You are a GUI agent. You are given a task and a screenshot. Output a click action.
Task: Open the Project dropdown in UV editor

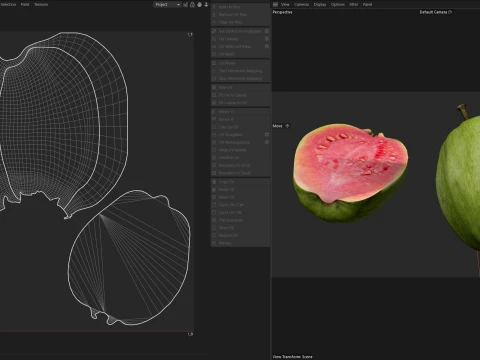[x=167, y=5]
